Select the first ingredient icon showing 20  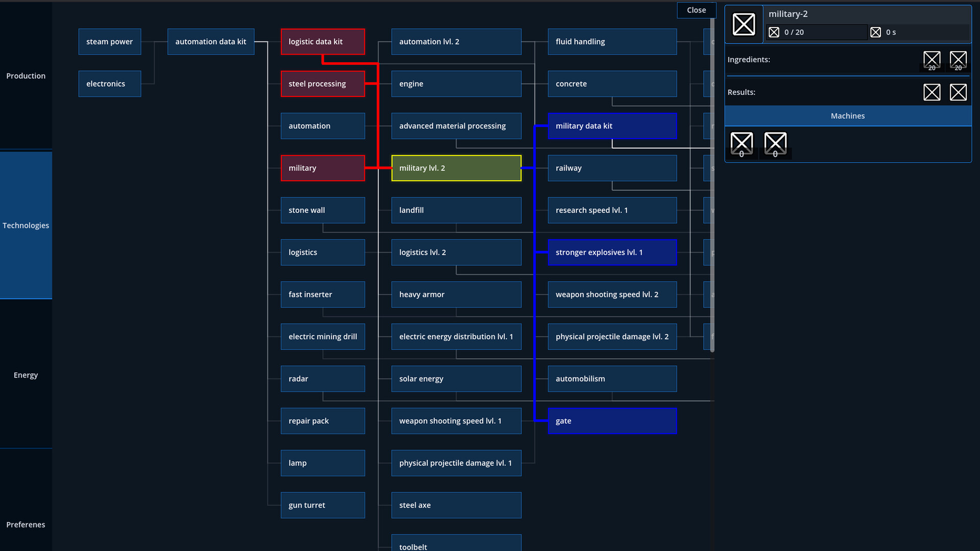(x=932, y=59)
